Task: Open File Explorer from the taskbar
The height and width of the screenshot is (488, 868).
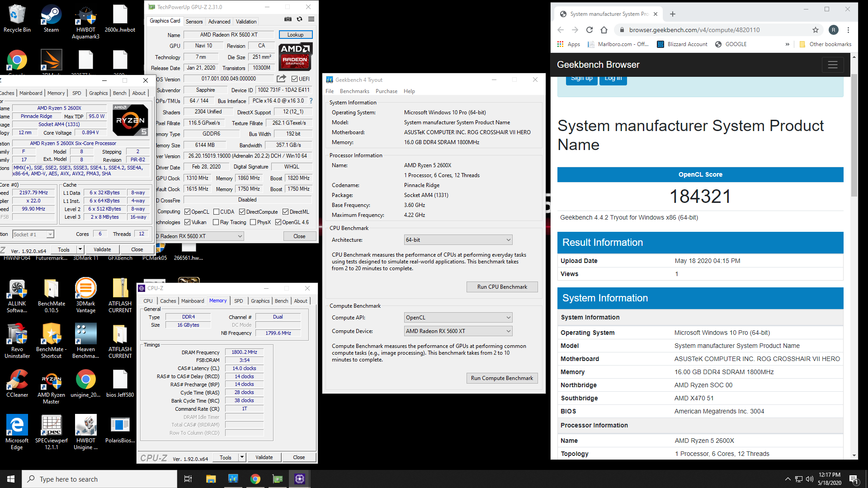Action: pos(211,479)
